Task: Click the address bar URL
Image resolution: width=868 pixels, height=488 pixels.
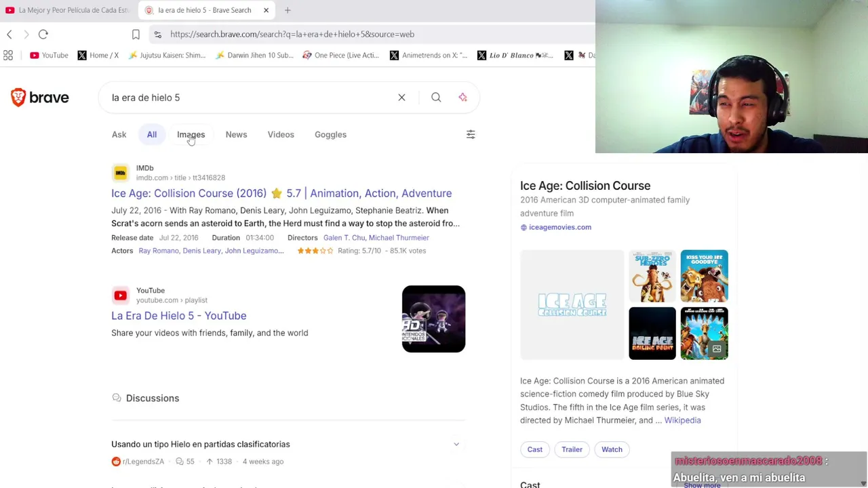Action: 292,35
